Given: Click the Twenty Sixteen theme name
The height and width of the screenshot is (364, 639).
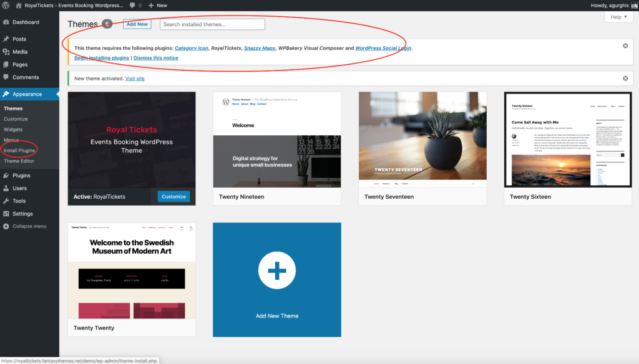Looking at the screenshot, I should coord(530,197).
